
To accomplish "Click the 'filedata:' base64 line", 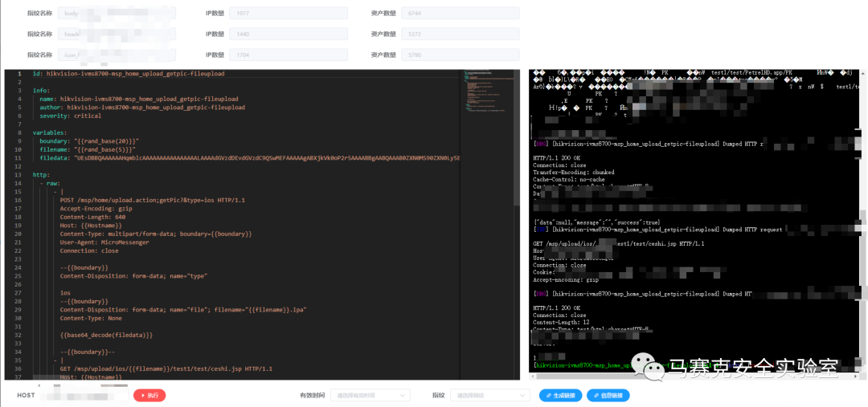I will 249,158.
